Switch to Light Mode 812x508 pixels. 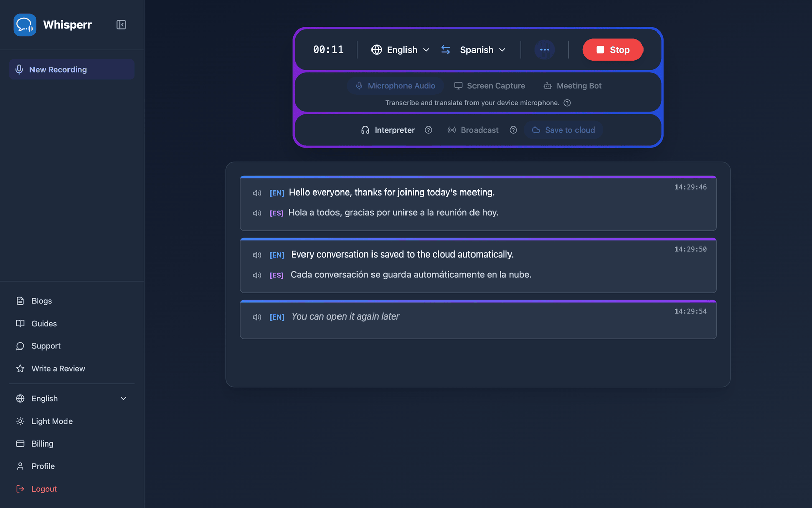[x=72, y=421]
